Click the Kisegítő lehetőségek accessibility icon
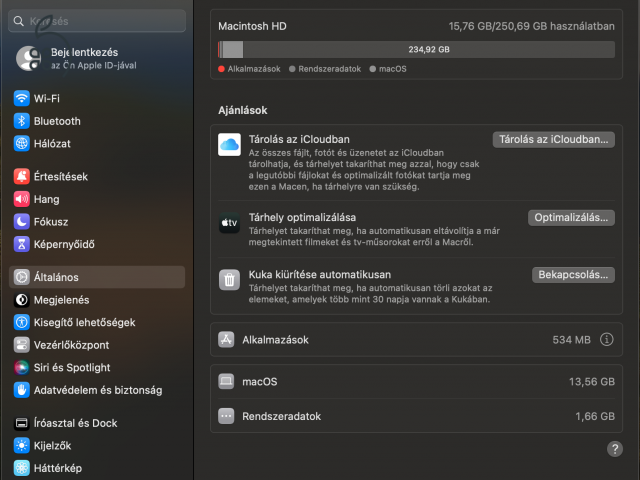The height and width of the screenshot is (480, 640). click(22, 322)
